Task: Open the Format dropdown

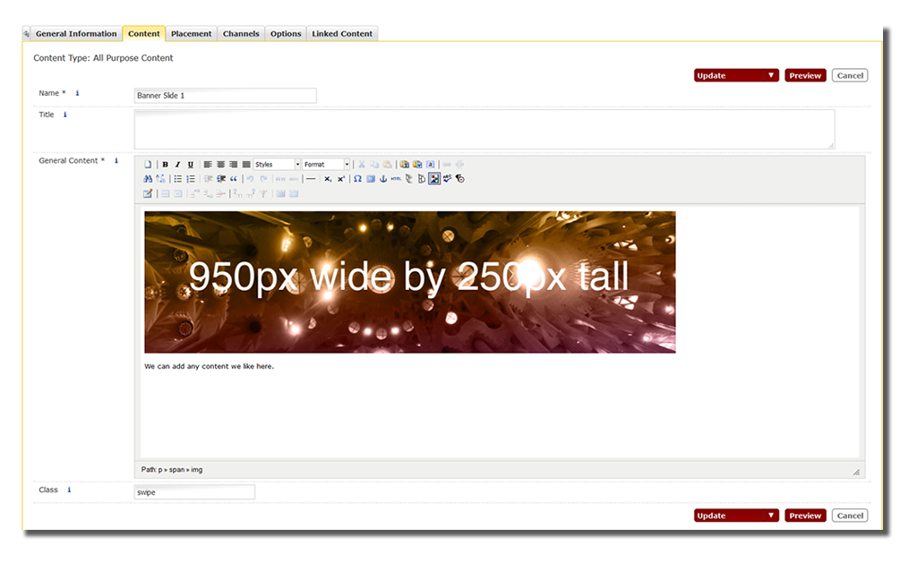Action: point(326,165)
